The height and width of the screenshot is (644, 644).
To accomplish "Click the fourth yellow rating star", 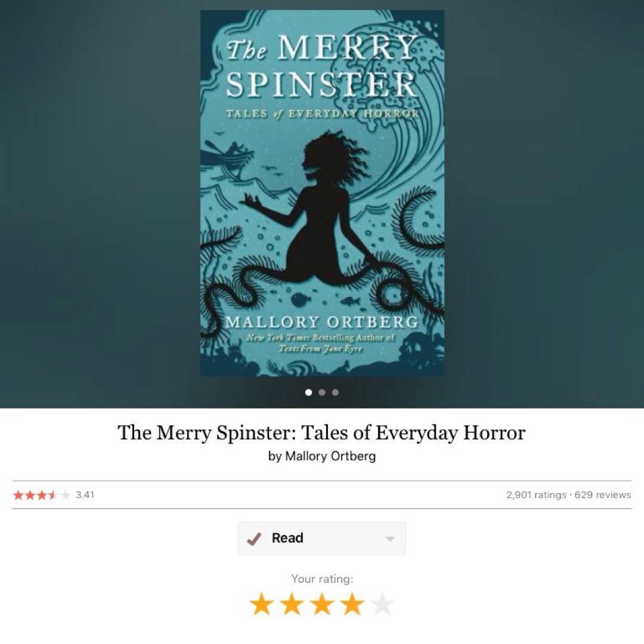I will pos(352,604).
